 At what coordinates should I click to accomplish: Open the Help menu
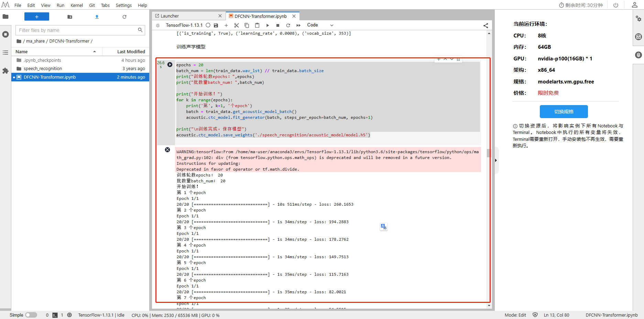coord(142,5)
